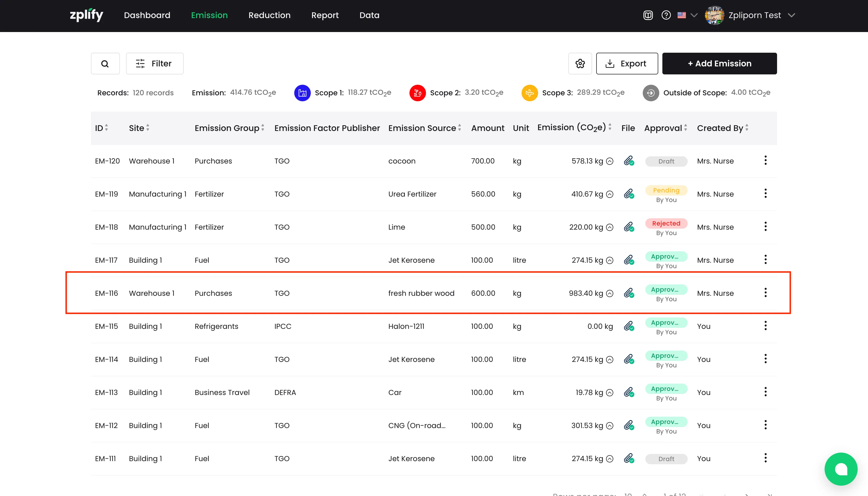Image resolution: width=868 pixels, height=496 pixels.
Task: Open language flag dropdown
Action: click(x=687, y=15)
